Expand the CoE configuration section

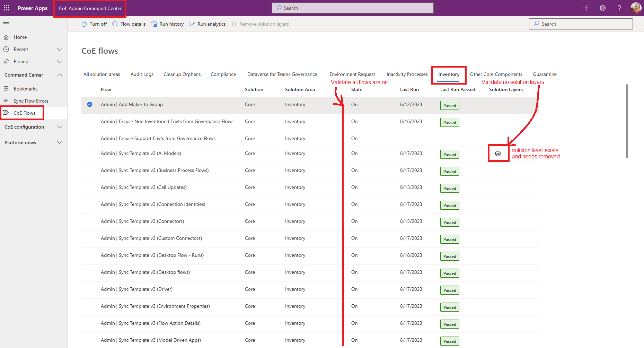coord(59,127)
